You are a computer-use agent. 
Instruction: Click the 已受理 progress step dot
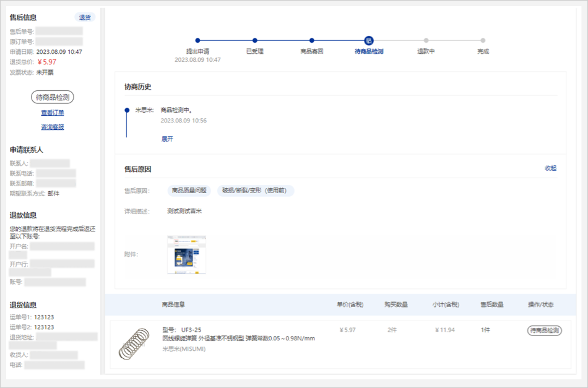pyautogui.click(x=254, y=40)
